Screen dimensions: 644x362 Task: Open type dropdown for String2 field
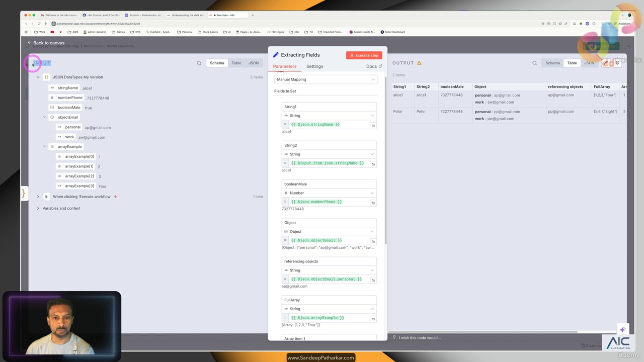[x=329, y=154]
